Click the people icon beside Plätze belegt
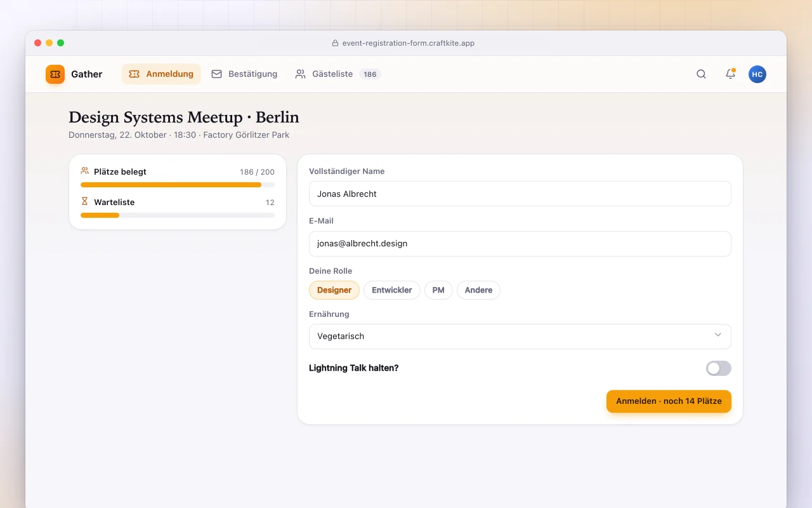 pyautogui.click(x=85, y=171)
